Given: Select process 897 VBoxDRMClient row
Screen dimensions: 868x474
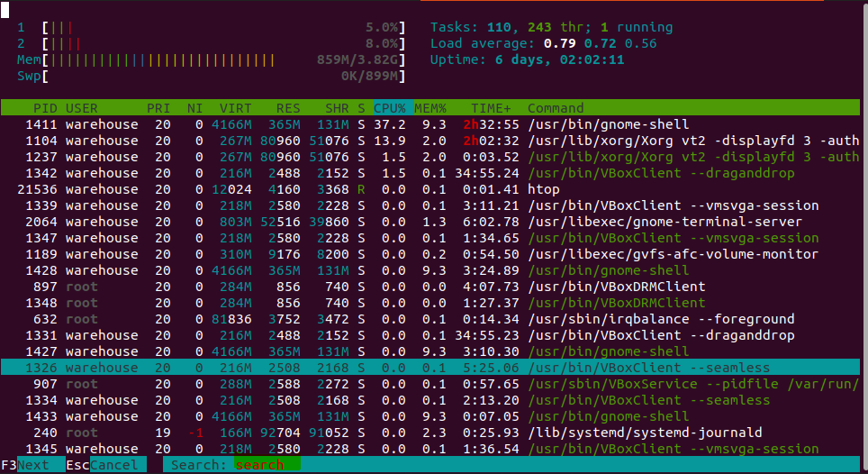Looking at the screenshot, I should pyautogui.click(x=430, y=287).
